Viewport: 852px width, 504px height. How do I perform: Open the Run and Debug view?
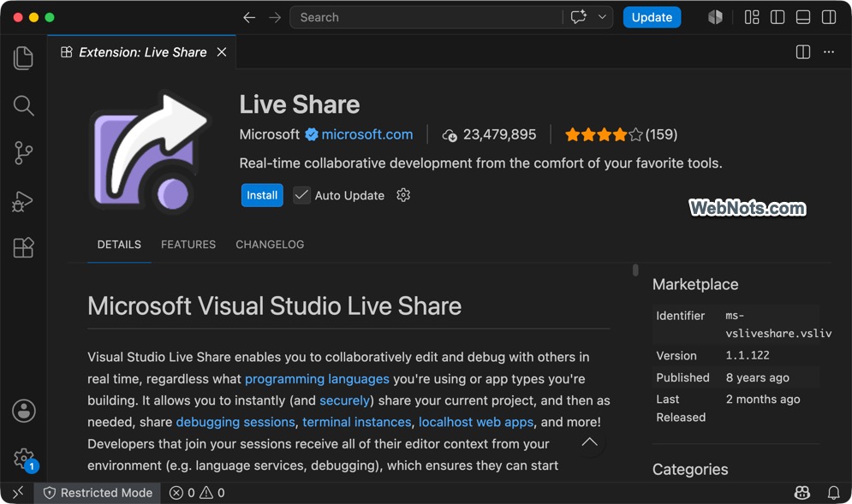(x=23, y=201)
